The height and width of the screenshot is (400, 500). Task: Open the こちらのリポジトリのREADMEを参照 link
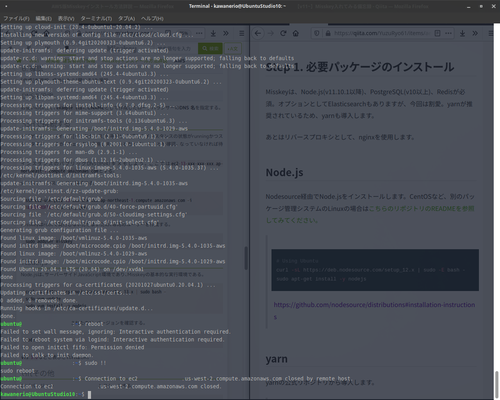click(x=370, y=214)
